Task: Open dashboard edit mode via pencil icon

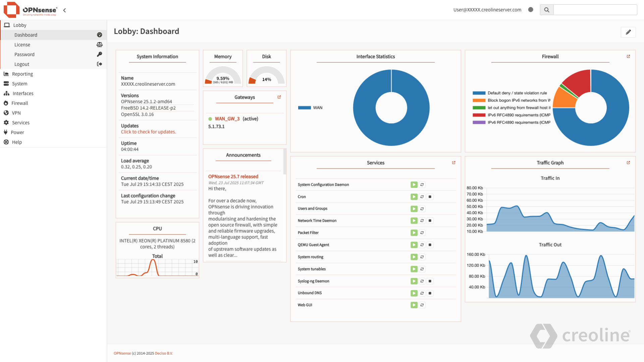Action: tap(628, 32)
